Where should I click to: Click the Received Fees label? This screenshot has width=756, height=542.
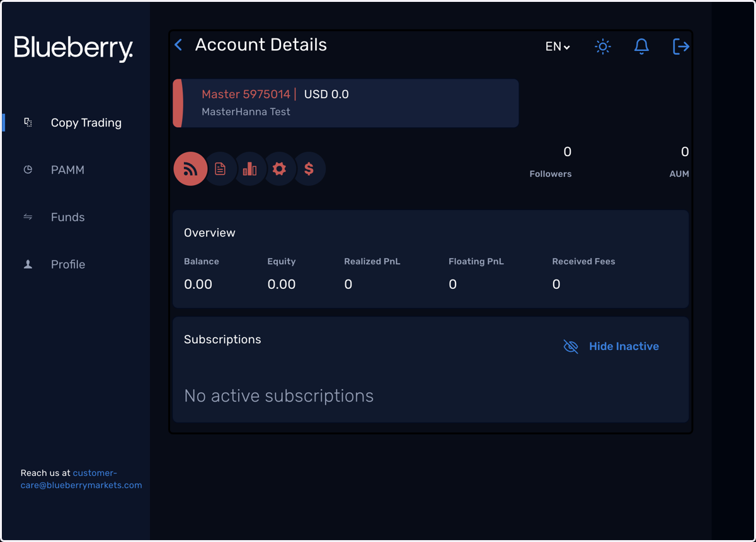[x=583, y=261]
